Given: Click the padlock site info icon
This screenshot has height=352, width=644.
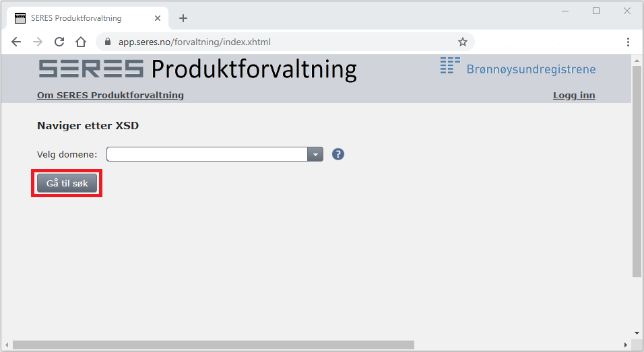Looking at the screenshot, I should pyautogui.click(x=108, y=42).
